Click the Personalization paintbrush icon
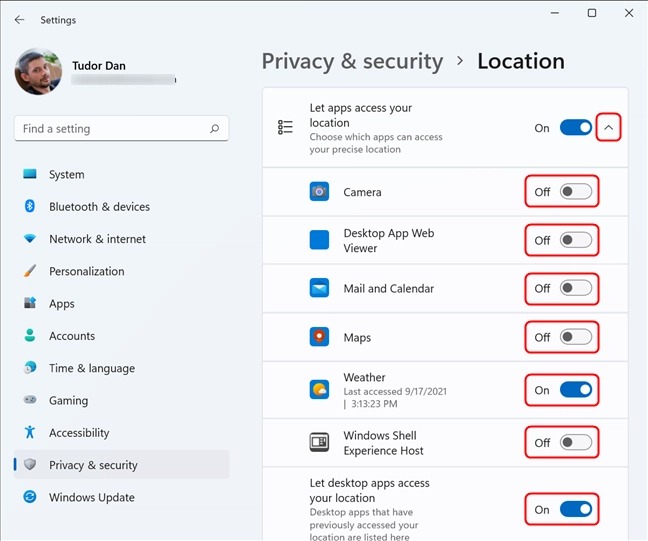This screenshot has width=648, height=541. (x=30, y=271)
